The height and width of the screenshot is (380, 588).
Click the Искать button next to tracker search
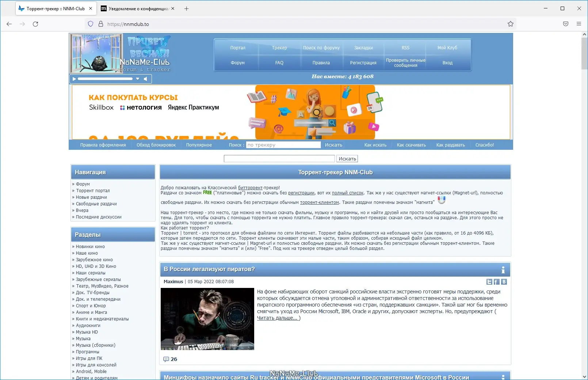333,145
